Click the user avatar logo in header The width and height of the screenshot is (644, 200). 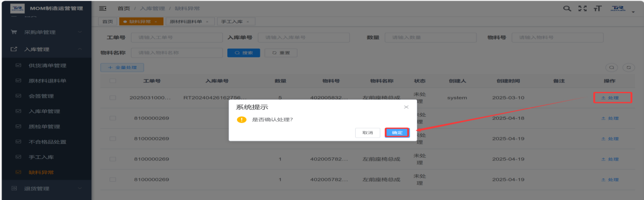[618, 8]
